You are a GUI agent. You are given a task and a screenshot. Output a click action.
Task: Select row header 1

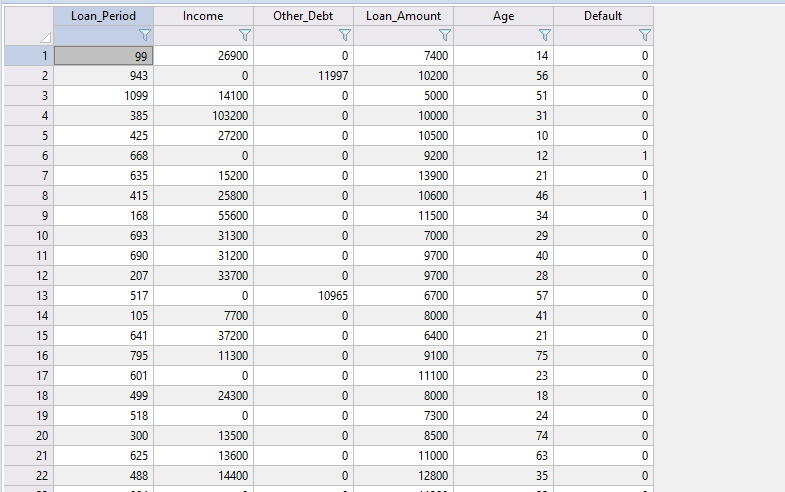coord(29,56)
